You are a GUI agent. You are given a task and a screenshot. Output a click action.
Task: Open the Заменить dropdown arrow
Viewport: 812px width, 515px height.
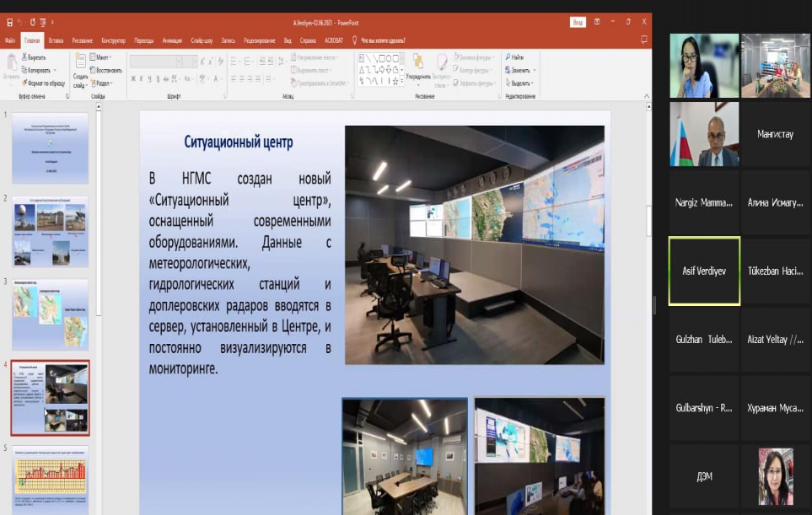534,70
